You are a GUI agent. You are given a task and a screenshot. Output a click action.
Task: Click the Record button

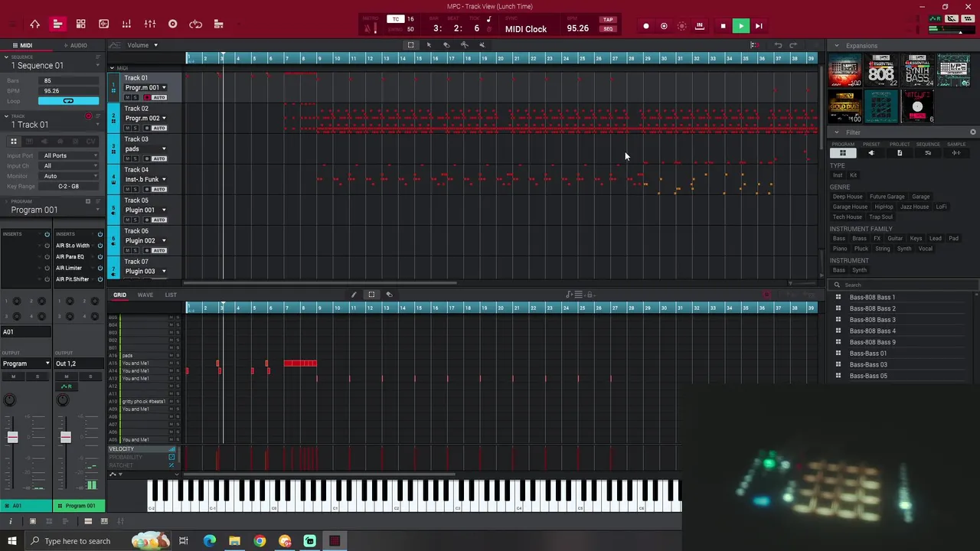(x=646, y=27)
